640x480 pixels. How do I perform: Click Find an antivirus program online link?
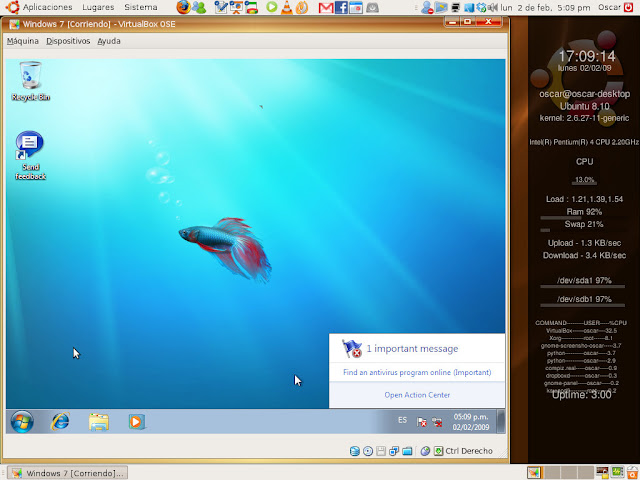[417, 372]
